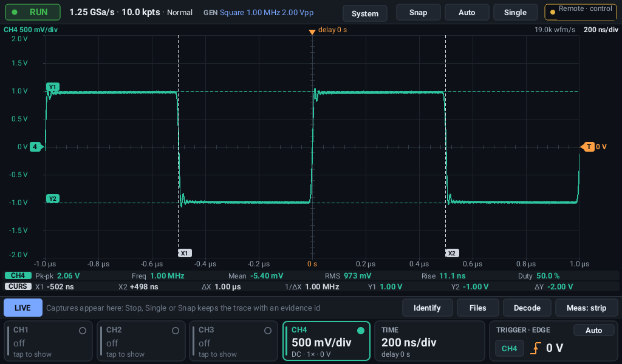This screenshot has width=622, height=364.
Task: Click the 1/ΔX 1.00 MHz readout
Action: click(312, 287)
